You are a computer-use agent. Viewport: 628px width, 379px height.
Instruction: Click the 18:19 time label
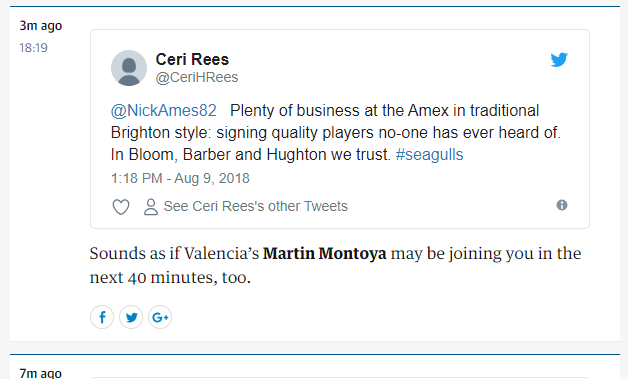(x=34, y=48)
